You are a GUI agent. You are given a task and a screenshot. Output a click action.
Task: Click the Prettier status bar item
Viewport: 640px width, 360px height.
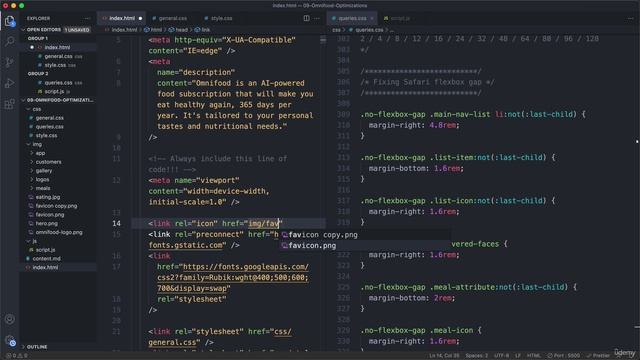click(598, 356)
